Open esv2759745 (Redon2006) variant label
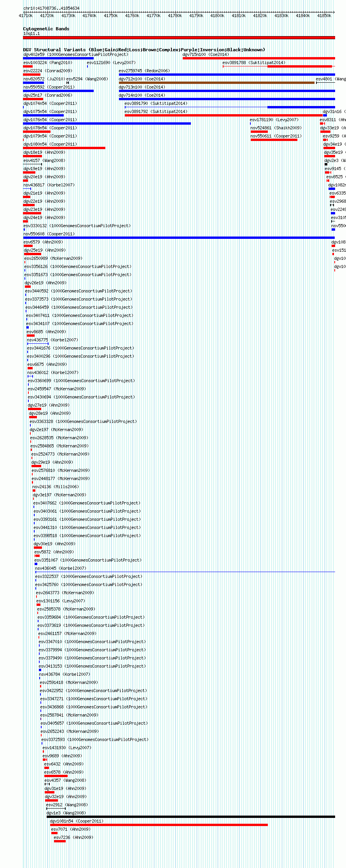This screenshot has height=868, width=346. (145, 71)
